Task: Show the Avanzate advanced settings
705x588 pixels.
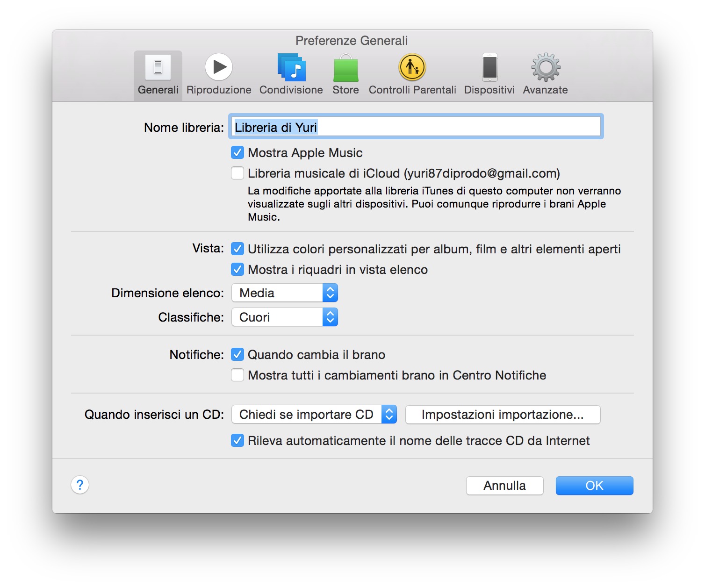Action: [x=546, y=75]
